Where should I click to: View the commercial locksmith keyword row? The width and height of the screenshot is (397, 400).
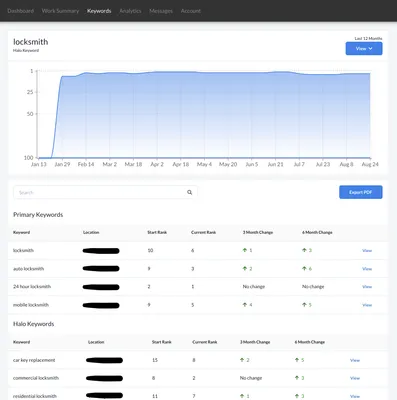tap(355, 378)
